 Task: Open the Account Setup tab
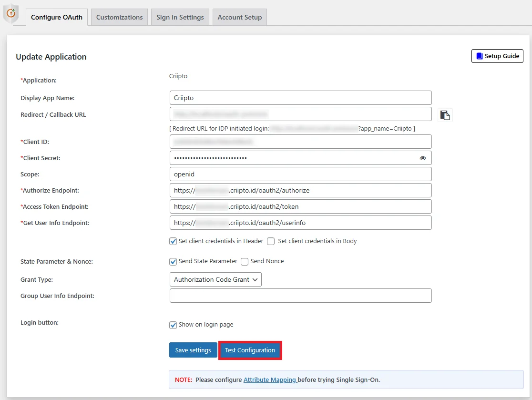(239, 17)
